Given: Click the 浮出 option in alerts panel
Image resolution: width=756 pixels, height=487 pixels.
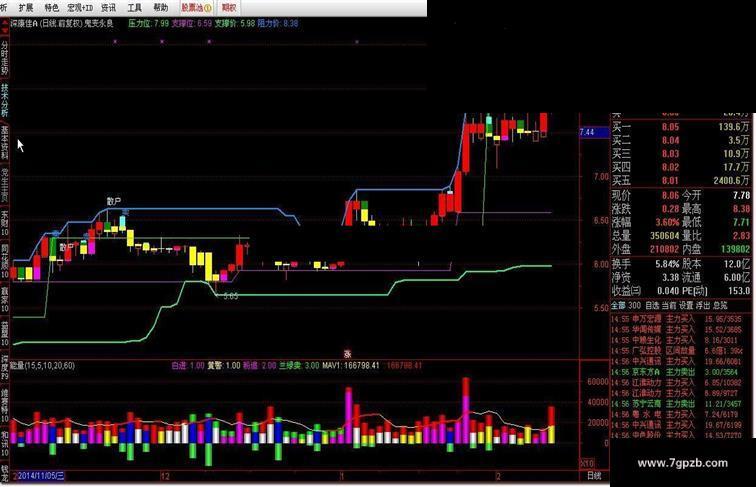Looking at the screenshot, I should click(703, 306).
